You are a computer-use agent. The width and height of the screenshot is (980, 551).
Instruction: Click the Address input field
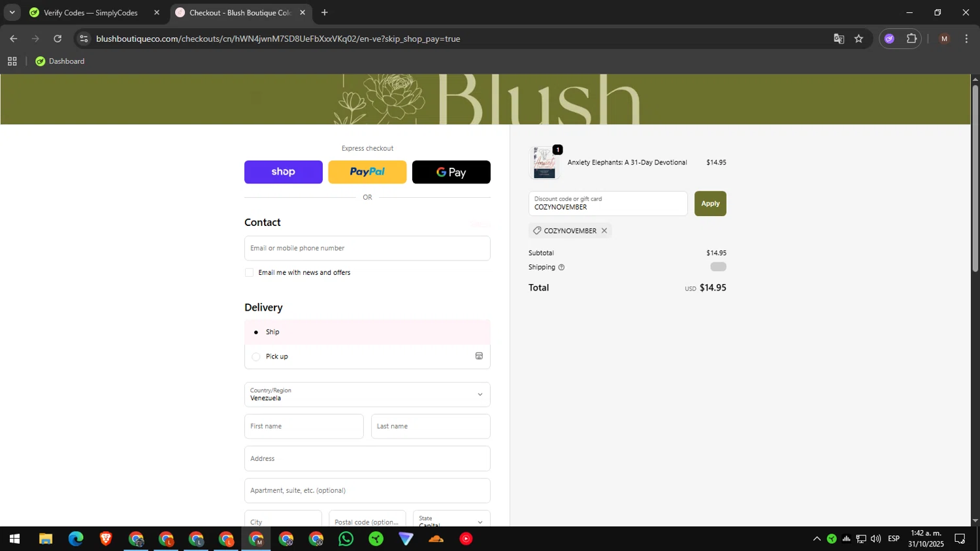point(367,458)
